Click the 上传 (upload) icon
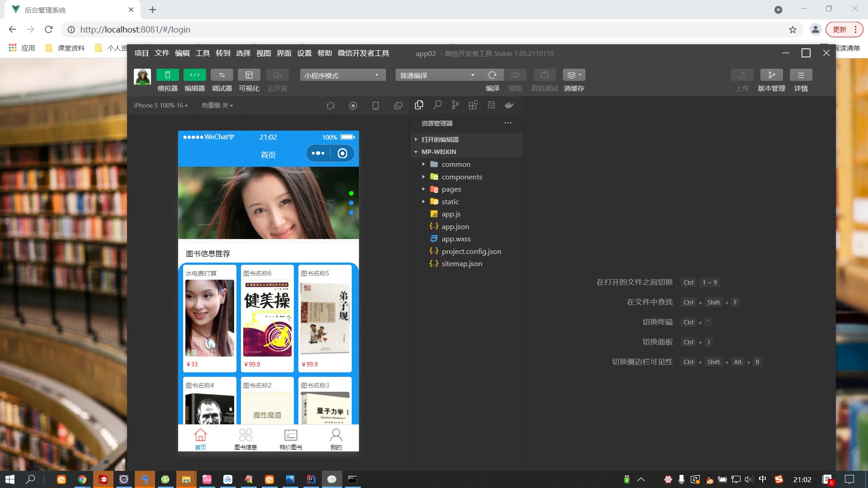The height and width of the screenshot is (488, 868). click(x=742, y=75)
